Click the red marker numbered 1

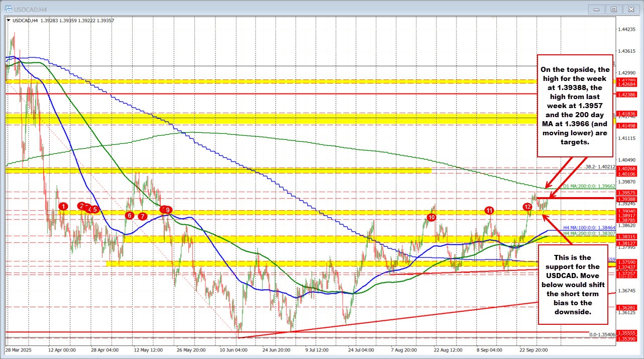click(63, 206)
